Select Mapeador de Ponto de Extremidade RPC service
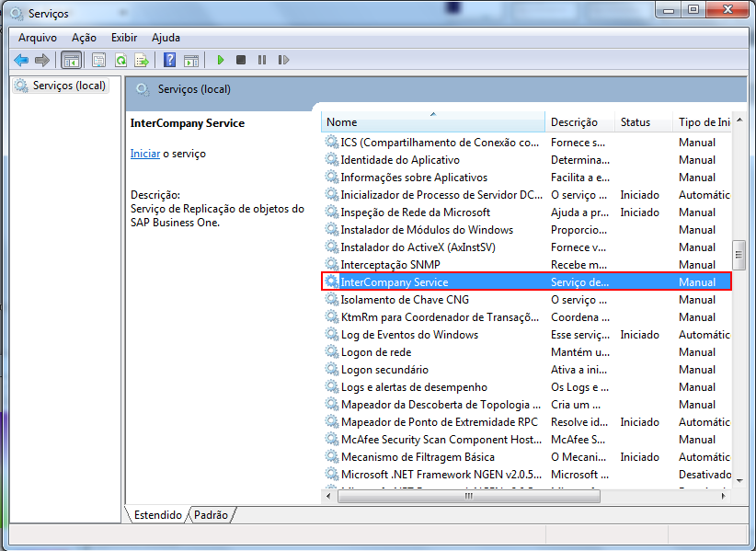Screen dimensions: 756x551 [x=526, y=421]
